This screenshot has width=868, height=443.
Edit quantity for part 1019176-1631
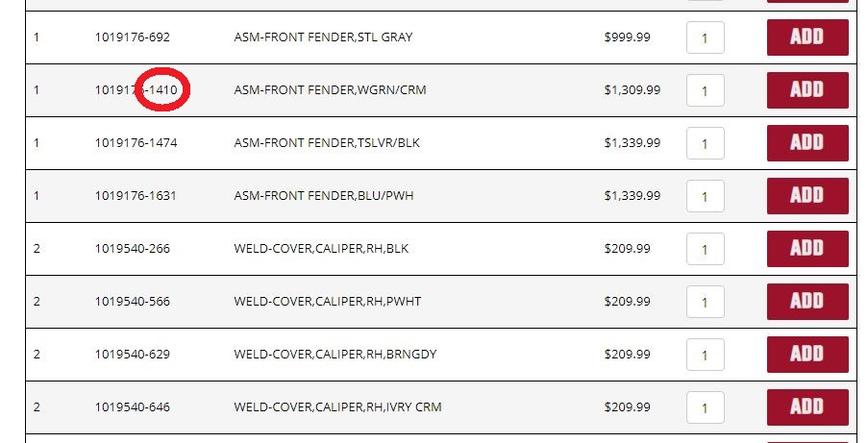[705, 197]
